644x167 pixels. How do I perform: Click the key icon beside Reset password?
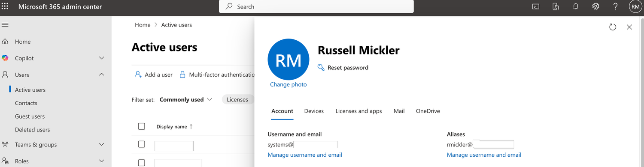click(x=321, y=67)
